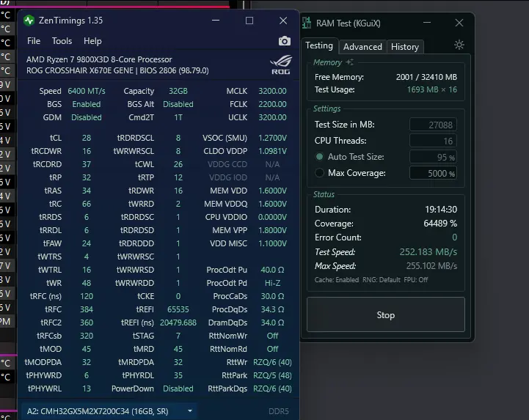The height and width of the screenshot is (420, 529).
Task: Click the Test Size in MB field
Action: pos(433,125)
